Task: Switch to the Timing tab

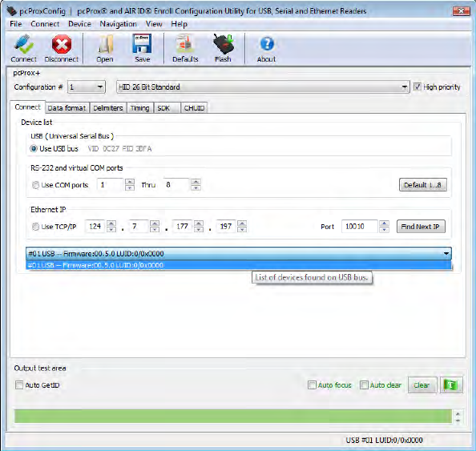Action: pyautogui.click(x=139, y=108)
